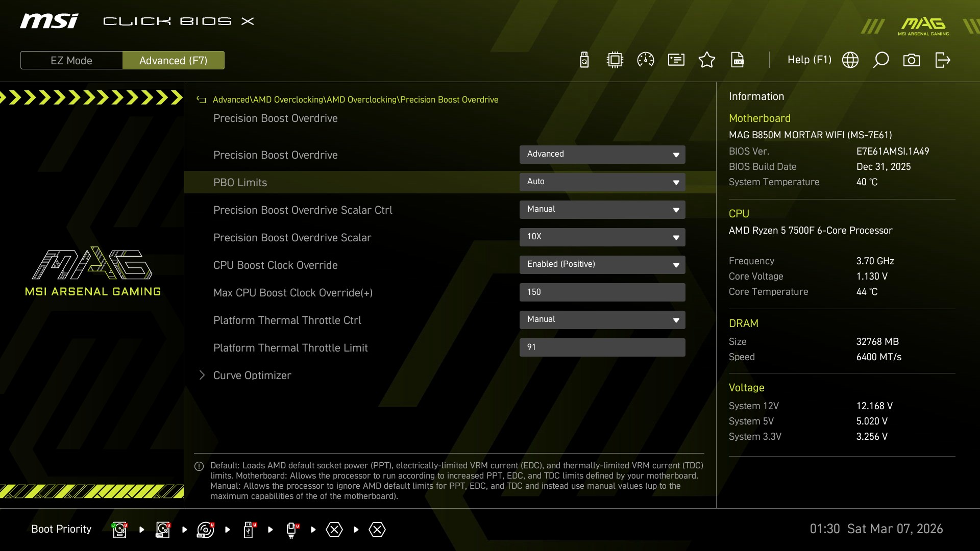Take screenshot with camera icon

click(912, 60)
